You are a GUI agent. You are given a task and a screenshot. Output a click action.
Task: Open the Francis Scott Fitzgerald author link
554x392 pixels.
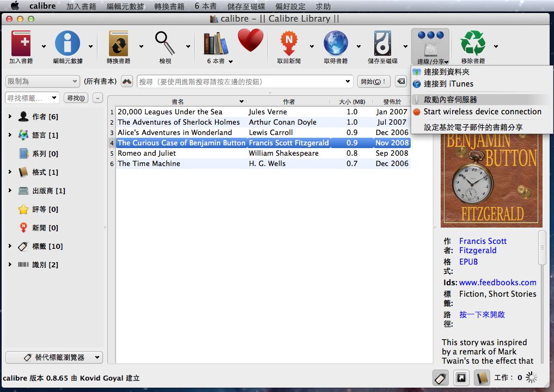(x=483, y=246)
